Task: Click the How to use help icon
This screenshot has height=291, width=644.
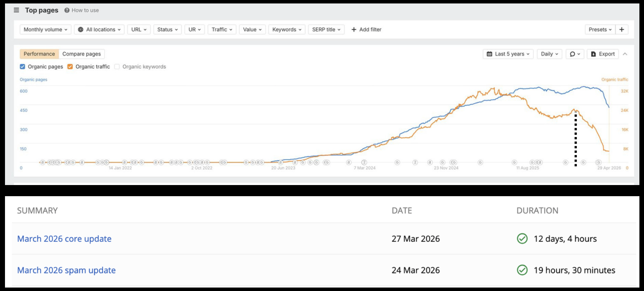Action: click(x=67, y=10)
